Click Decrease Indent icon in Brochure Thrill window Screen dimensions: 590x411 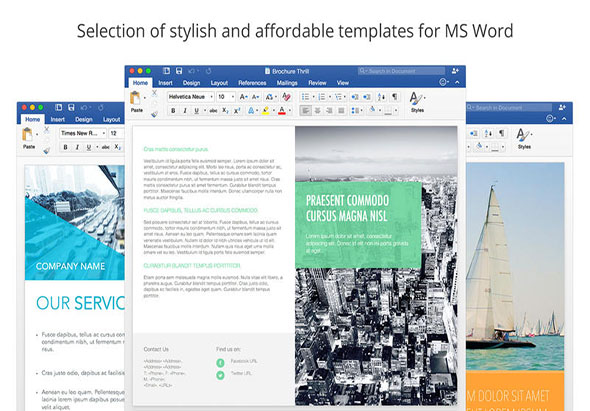pyautogui.click(x=354, y=97)
